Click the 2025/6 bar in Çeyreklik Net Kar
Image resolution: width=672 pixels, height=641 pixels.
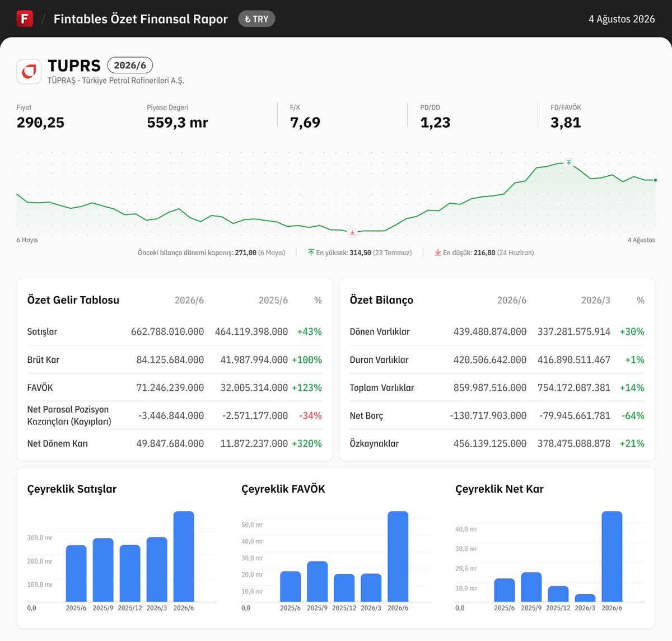point(505,590)
